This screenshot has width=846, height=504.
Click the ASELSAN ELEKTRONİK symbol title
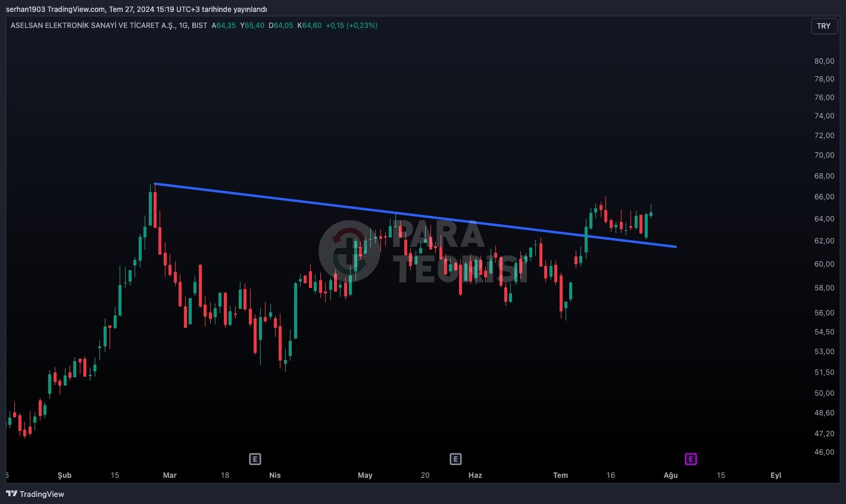click(93, 26)
